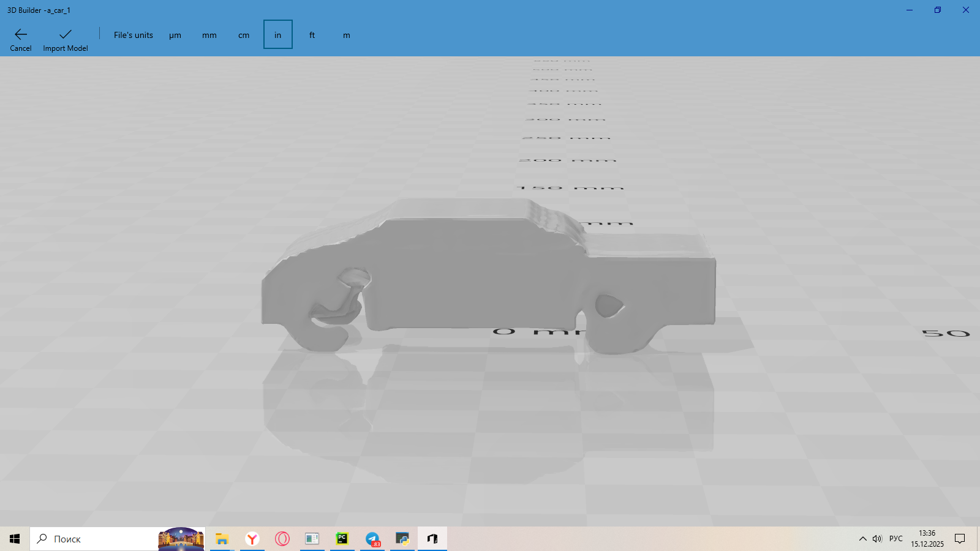Choose cm as the model unit
980x551 pixels.
244,35
